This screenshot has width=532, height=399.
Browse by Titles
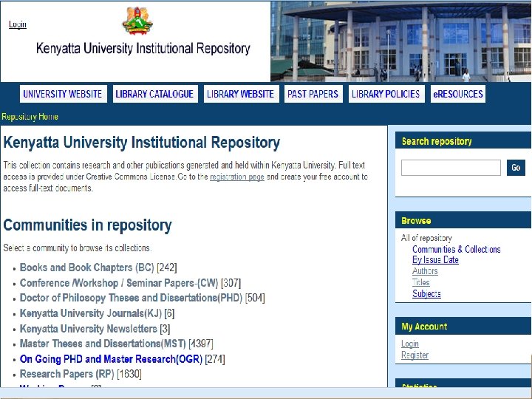[x=421, y=282]
